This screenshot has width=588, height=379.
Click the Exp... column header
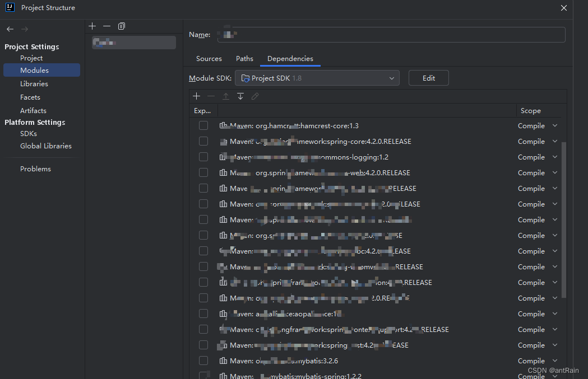[x=203, y=110]
